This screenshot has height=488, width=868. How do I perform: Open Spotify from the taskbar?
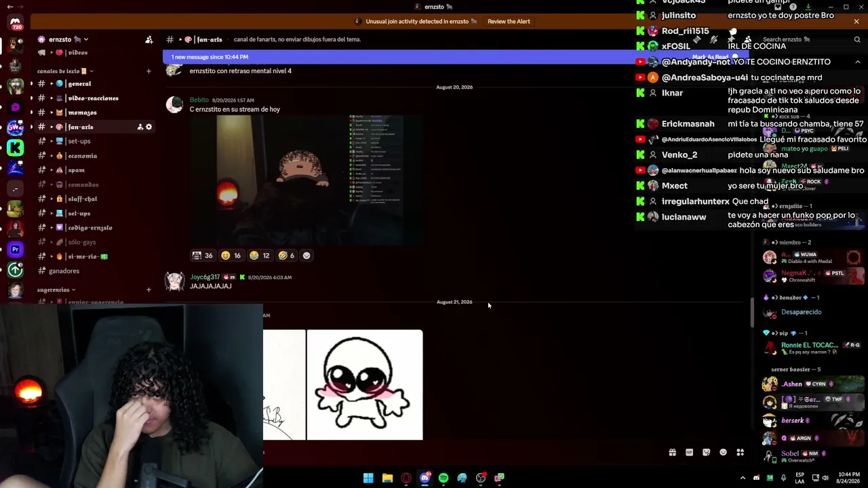[x=443, y=478]
